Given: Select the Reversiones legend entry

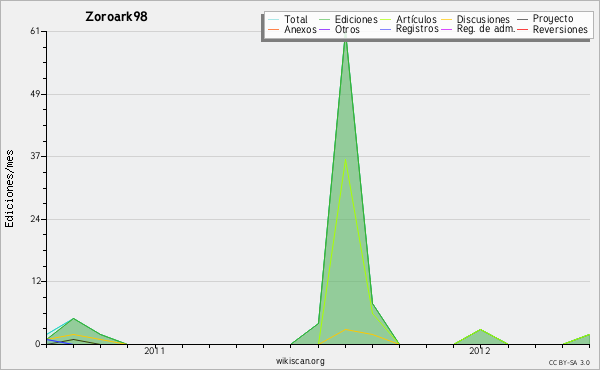Looking at the screenshot, I should click(560, 29).
